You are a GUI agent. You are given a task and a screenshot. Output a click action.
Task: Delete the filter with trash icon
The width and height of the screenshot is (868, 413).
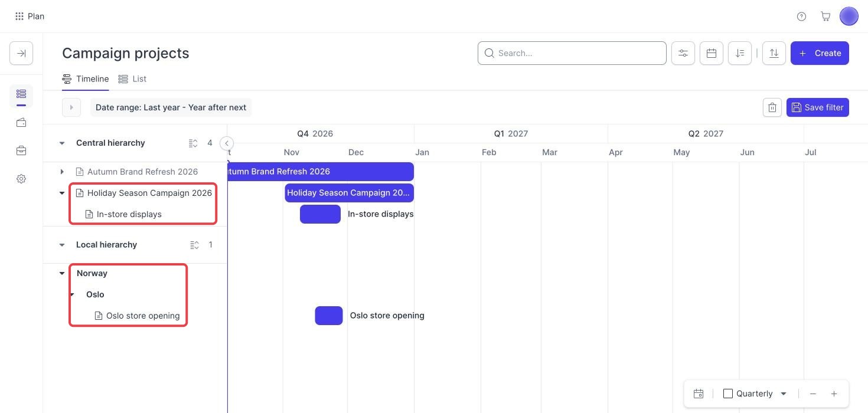pyautogui.click(x=772, y=107)
